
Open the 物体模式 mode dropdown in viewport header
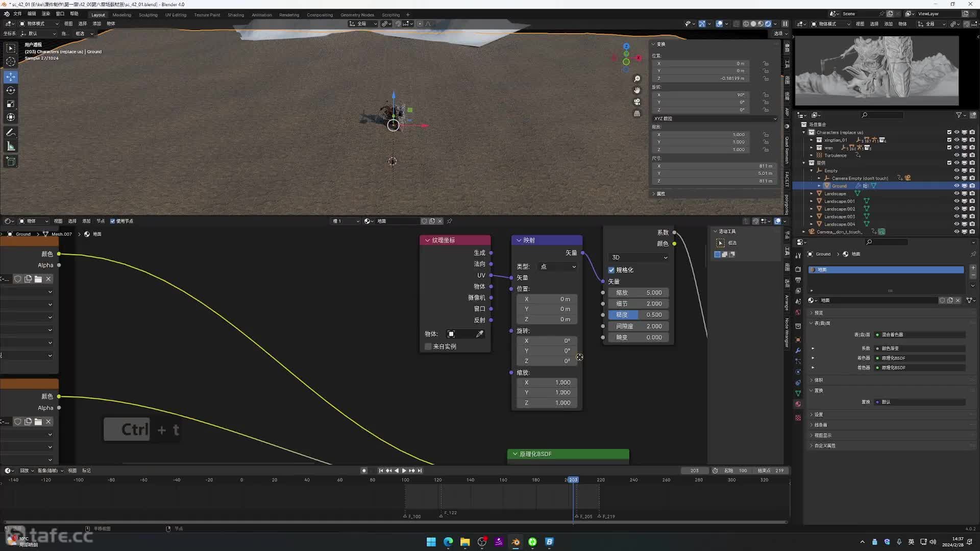[39, 24]
